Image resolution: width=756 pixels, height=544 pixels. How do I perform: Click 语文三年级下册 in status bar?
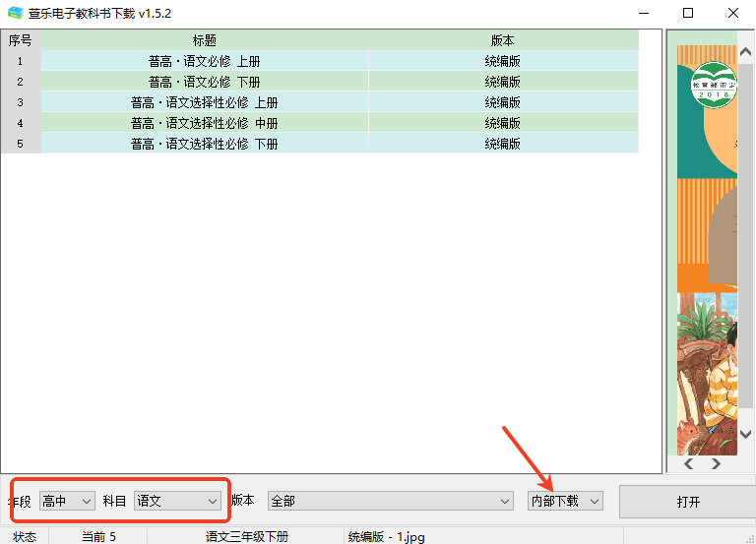[x=247, y=537]
